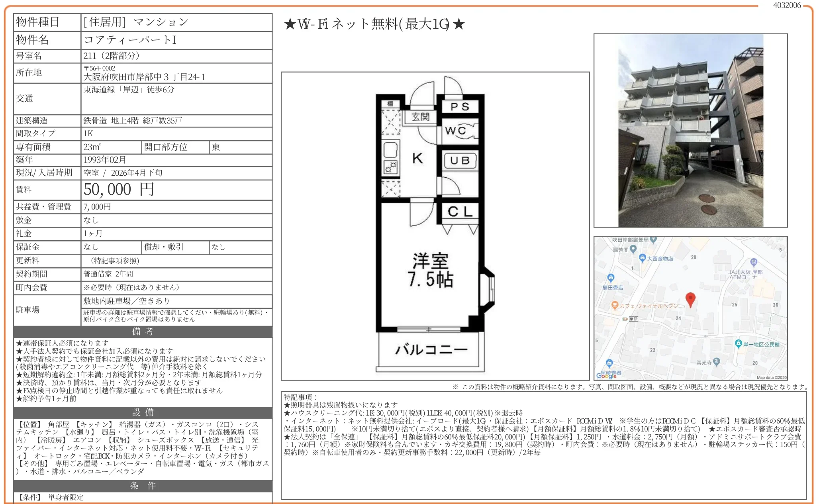Click the 条件 section header
This screenshot has width=819, height=504.
click(143, 486)
